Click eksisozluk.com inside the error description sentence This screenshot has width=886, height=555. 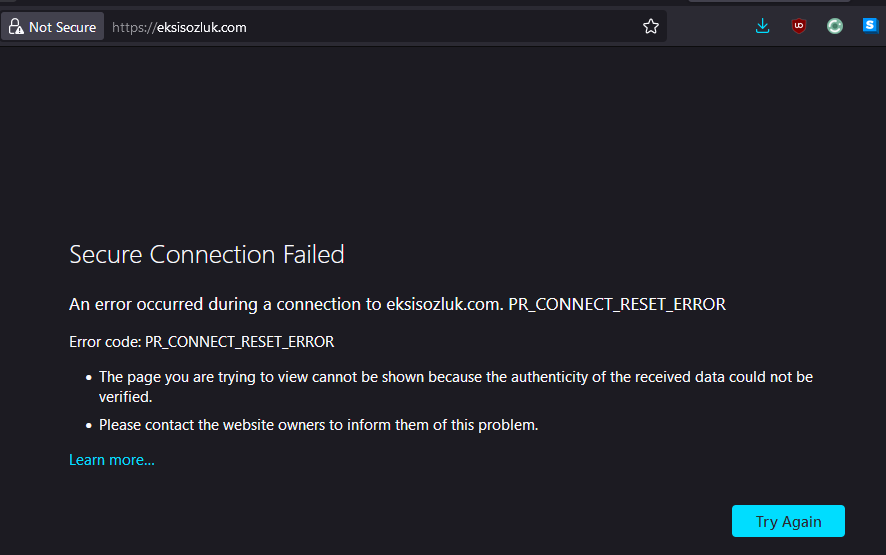click(x=445, y=304)
